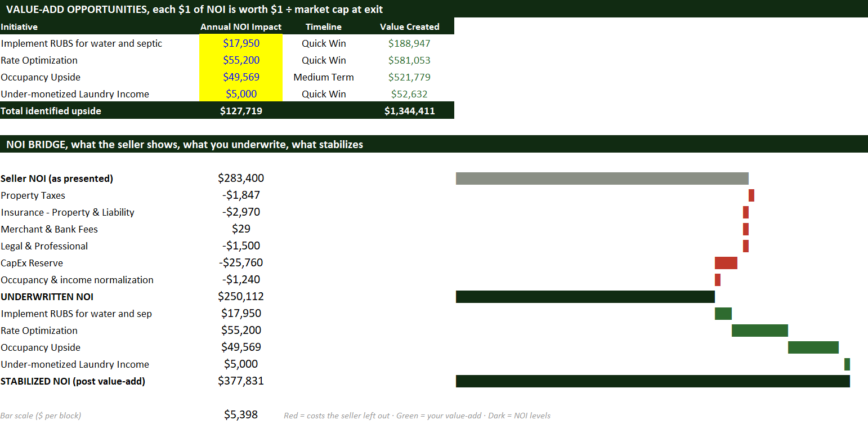Select the -$1,240 normalization value
Image resolution: width=868 pixels, height=424 pixels.
(241, 280)
